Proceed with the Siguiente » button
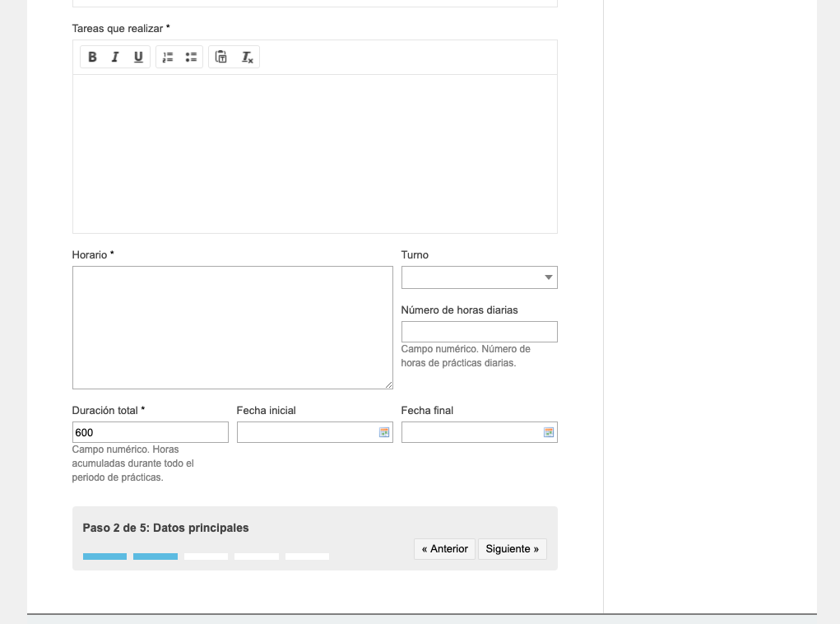840x624 pixels. (512, 549)
